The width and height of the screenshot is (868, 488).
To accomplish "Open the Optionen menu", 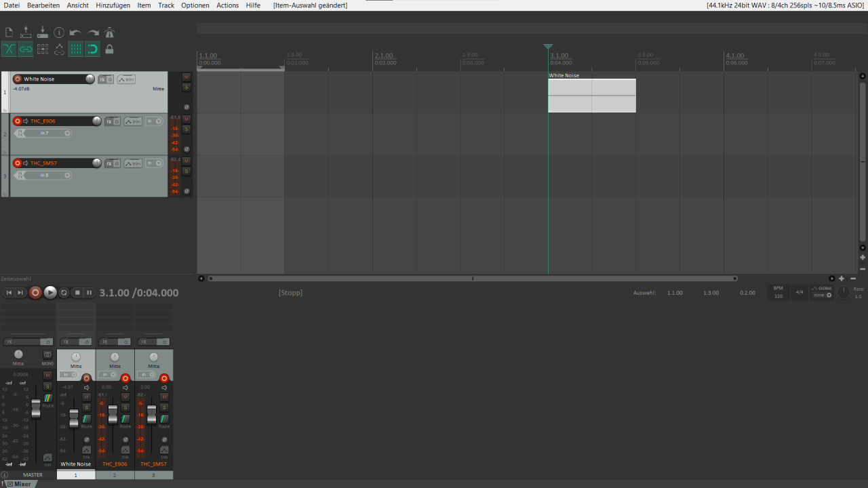I will coord(195,5).
